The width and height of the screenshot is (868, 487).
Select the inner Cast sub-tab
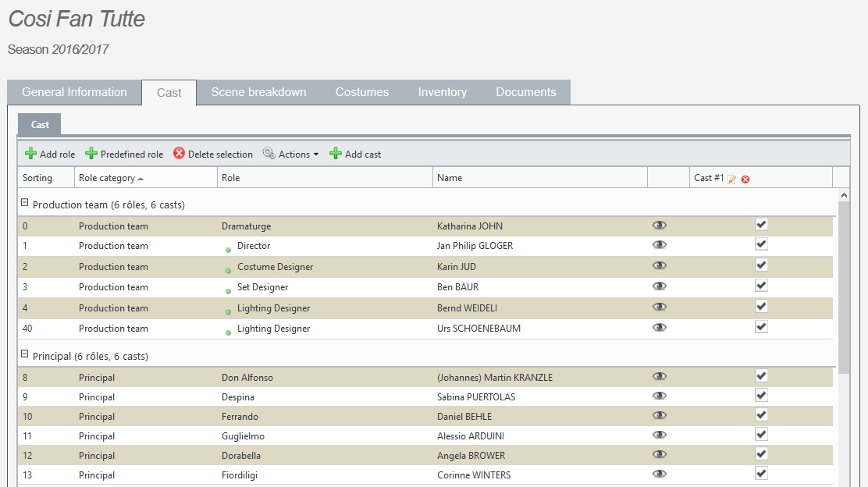[x=40, y=125]
